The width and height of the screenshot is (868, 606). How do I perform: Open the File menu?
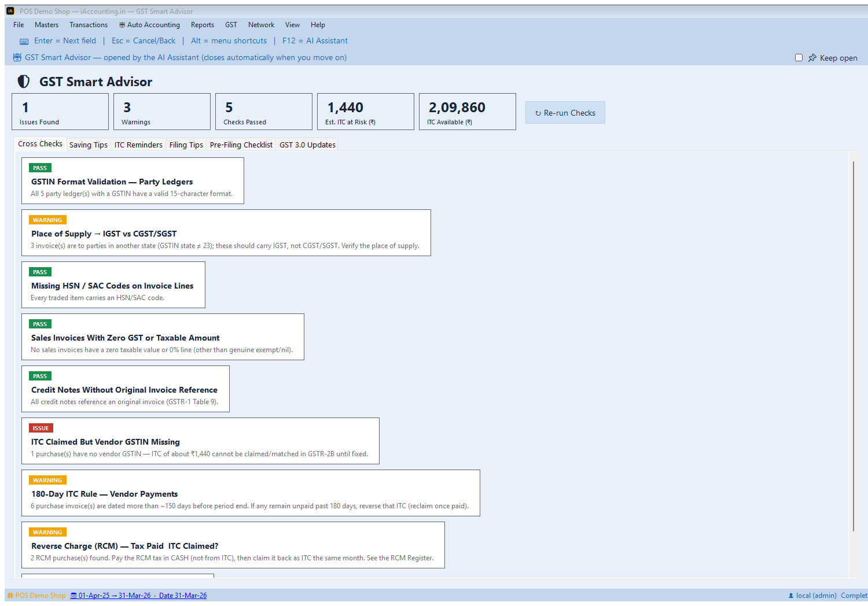(x=19, y=25)
